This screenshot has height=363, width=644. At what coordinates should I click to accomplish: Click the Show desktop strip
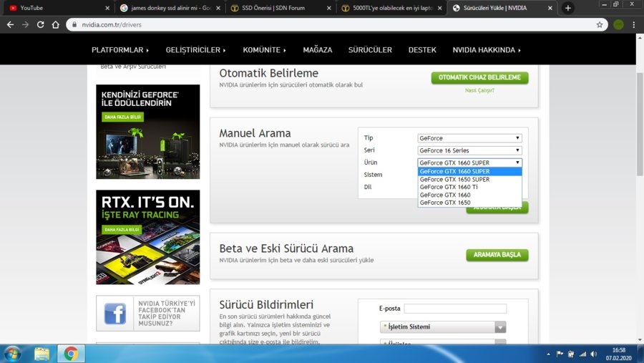click(x=640, y=354)
